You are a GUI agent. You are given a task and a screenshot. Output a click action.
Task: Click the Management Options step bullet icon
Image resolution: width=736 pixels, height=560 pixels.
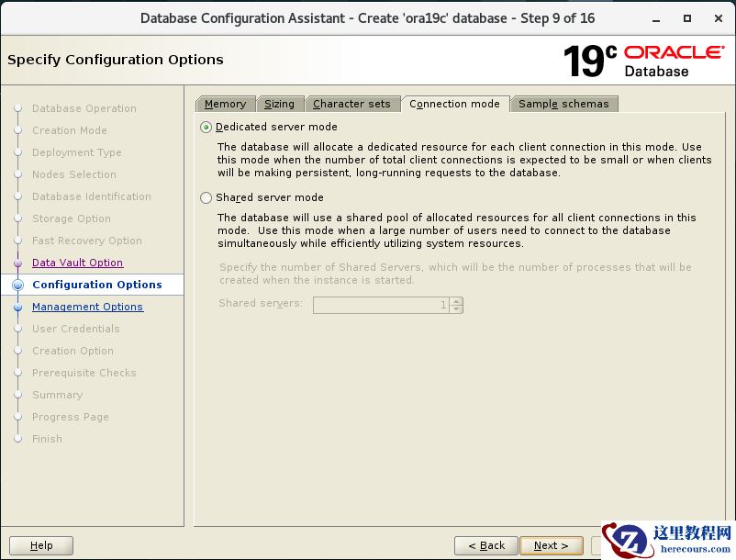click(17, 308)
